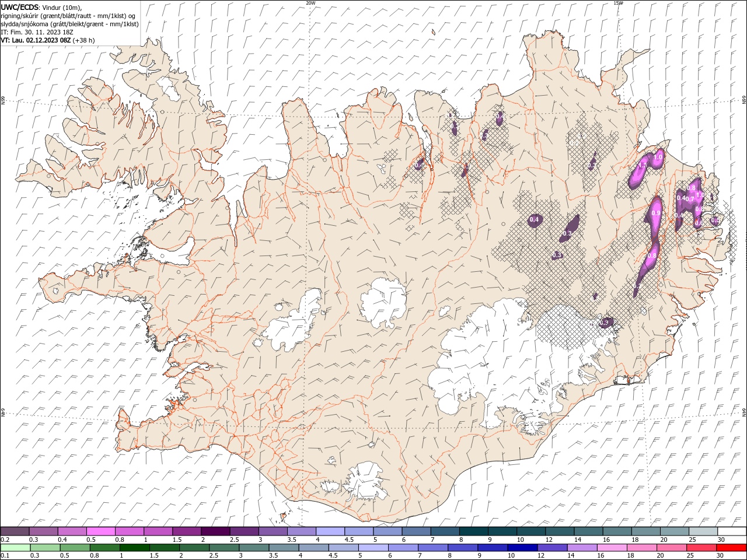Image resolution: width=747 pixels, height=560 pixels.
Task: Select white upper swatch after 30
Action: click(x=731, y=531)
